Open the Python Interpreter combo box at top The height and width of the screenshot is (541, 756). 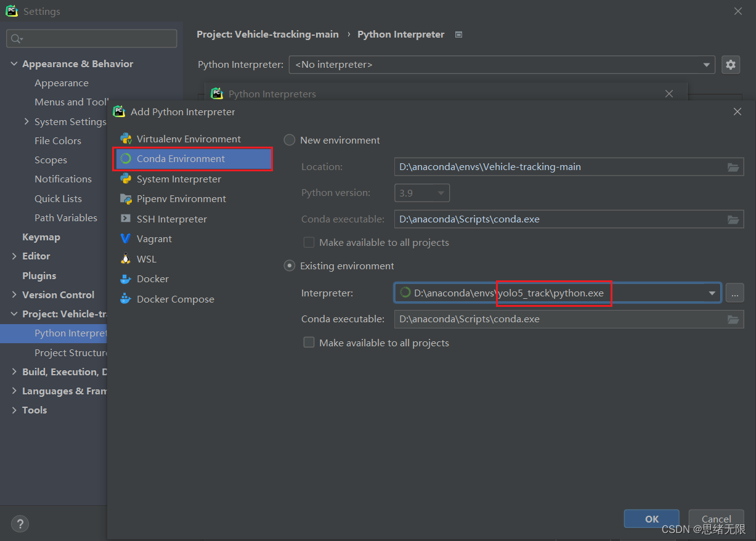coord(502,64)
